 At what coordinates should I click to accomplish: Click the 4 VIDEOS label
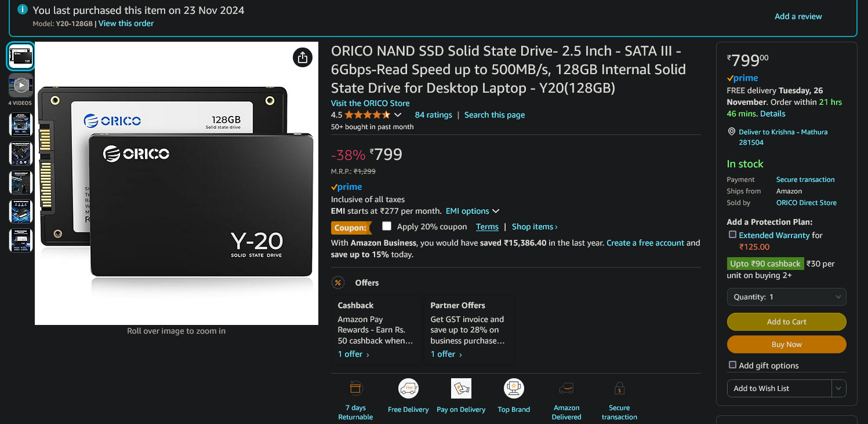point(20,103)
